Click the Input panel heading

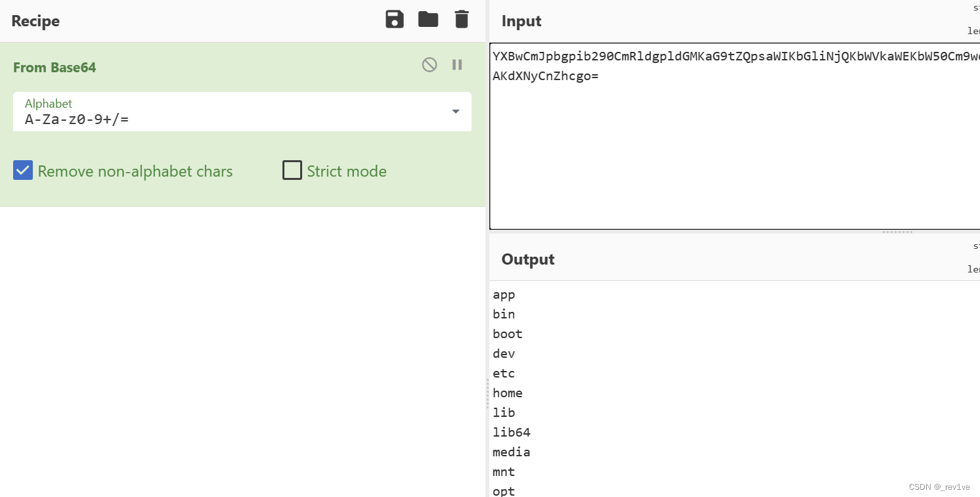[522, 20]
